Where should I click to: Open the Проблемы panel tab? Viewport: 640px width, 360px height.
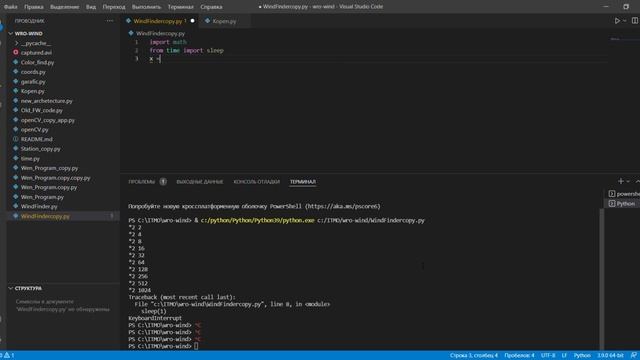[x=142, y=182]
